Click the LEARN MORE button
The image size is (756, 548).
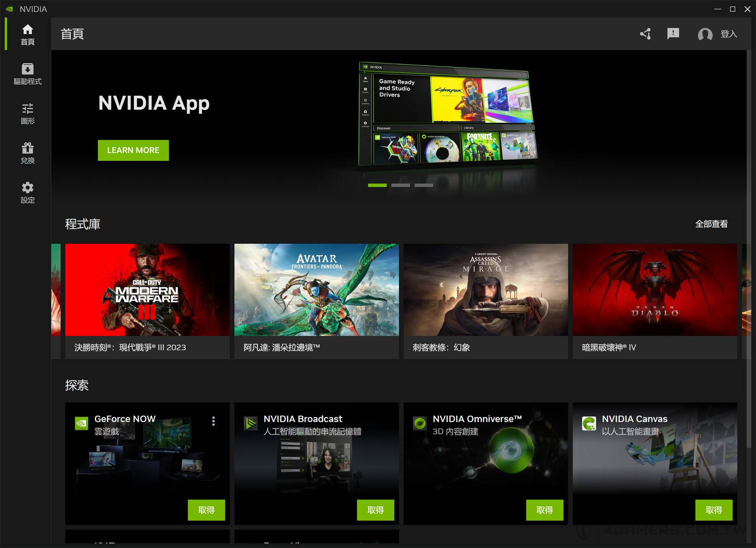click(133, 150)
